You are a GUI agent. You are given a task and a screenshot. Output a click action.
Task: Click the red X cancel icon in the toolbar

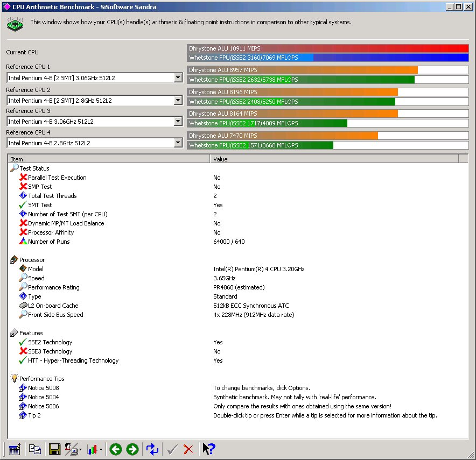[x=188, y=449]
